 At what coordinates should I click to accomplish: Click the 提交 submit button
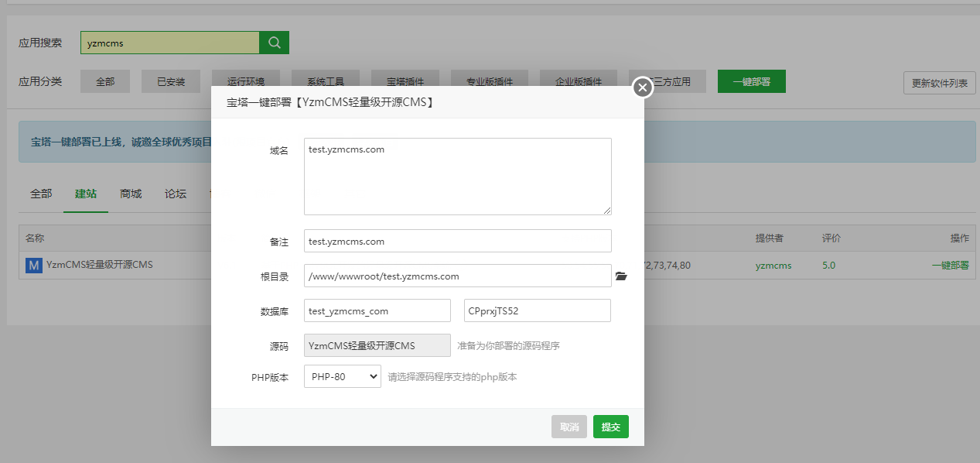click(610, 427)
